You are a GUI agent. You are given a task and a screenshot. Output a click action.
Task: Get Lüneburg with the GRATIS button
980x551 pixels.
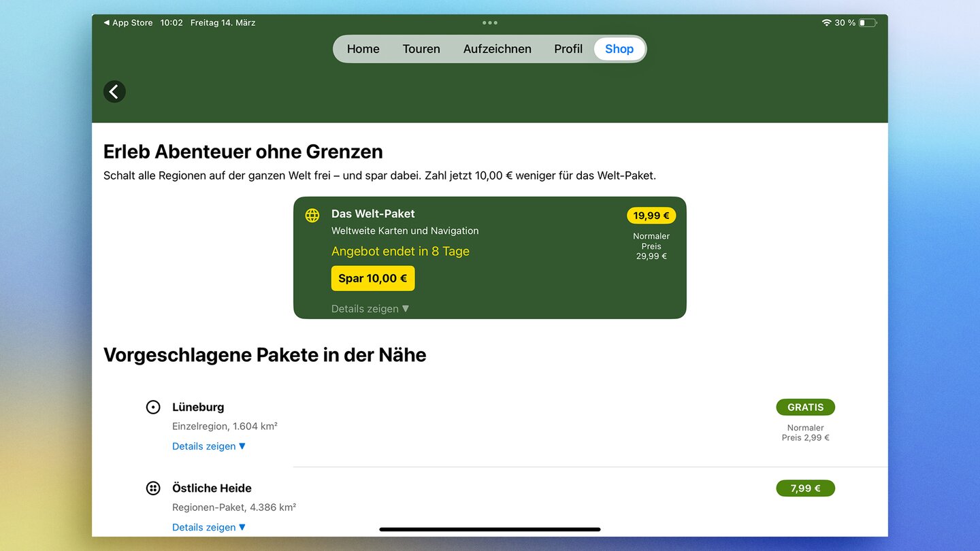click(805, 407)
